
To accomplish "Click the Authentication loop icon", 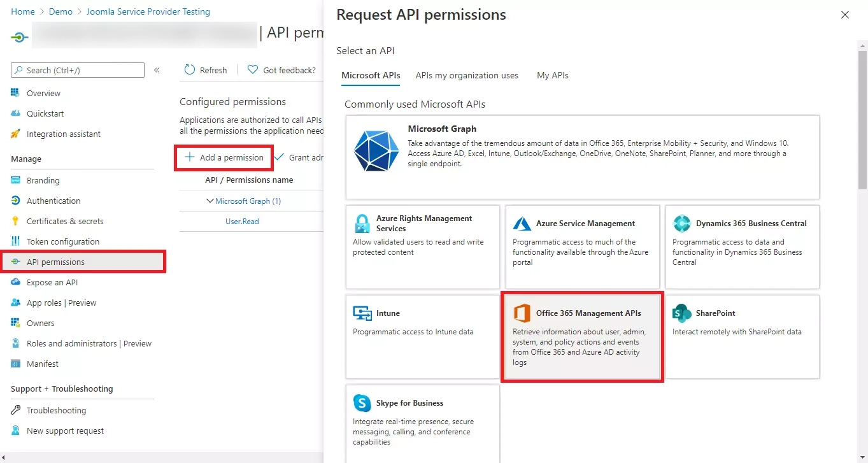I will pos(15,201).
